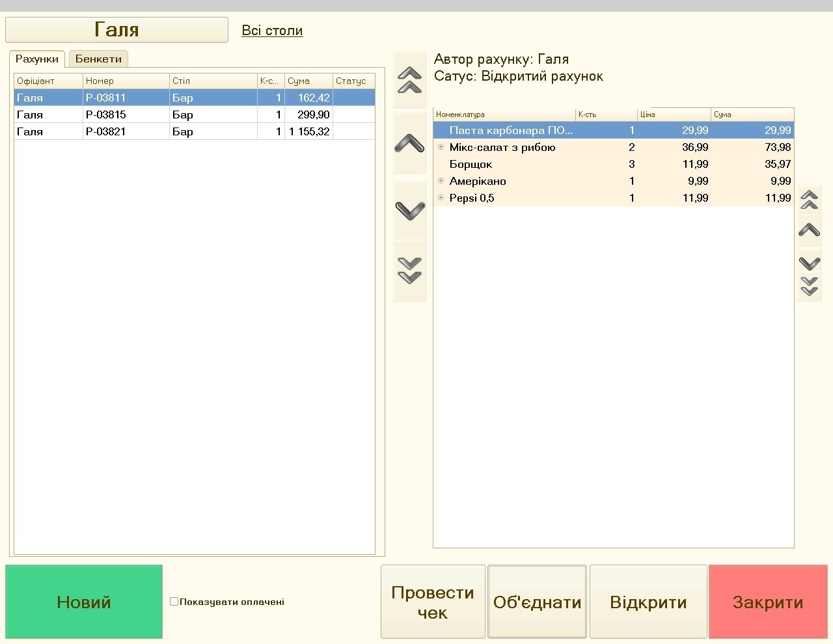The width and height of the screenshot is (833, 644).
Task: Jump to last bill with double-down arrow
Action: 409,271
